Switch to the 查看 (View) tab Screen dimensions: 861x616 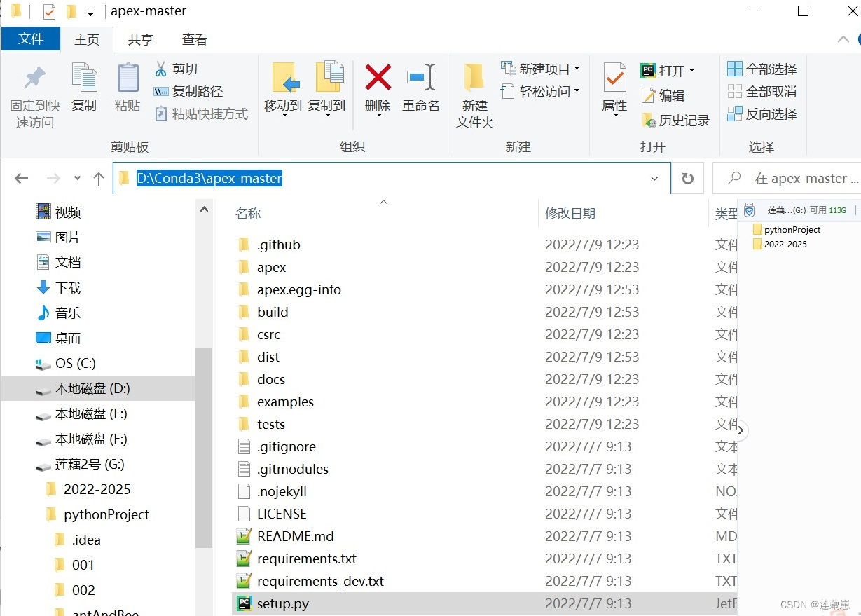[x=194, y=39]
